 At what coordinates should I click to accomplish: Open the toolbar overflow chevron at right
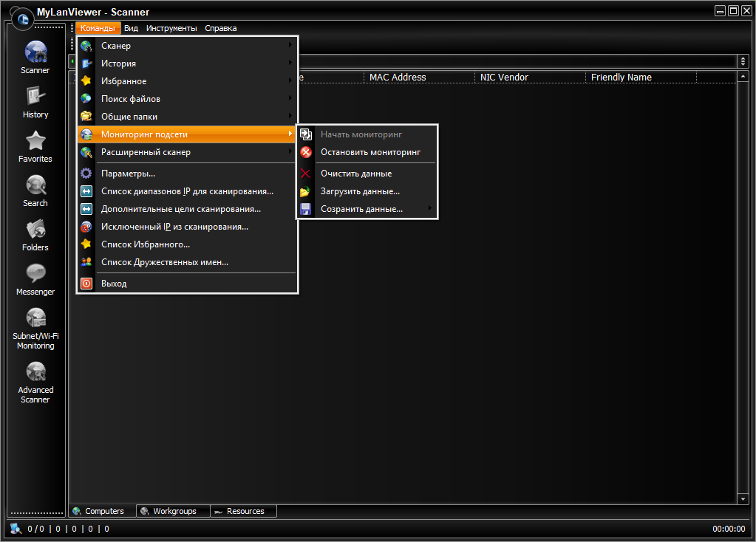coord(743,61)
